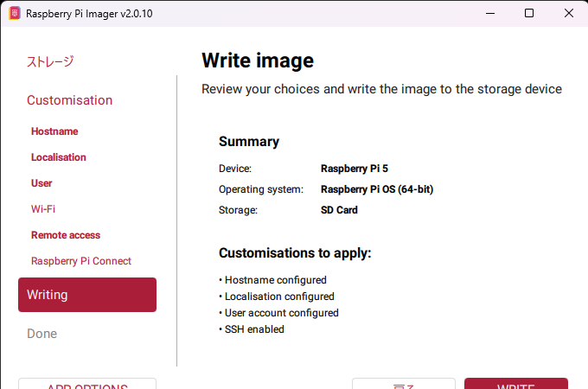The width and height of the screenshot is (588, 389).
Task: Click the 'Summary' heading
Action: (x=249, y=141)
